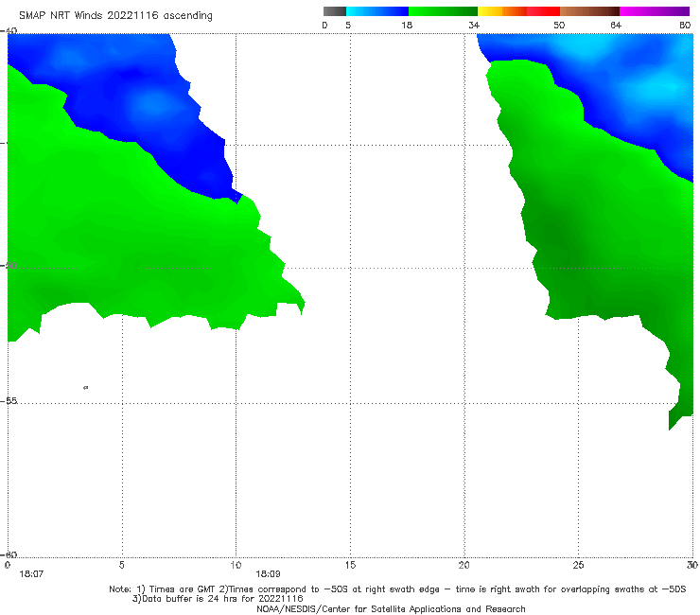Click the brown 50-64 segment of color bar
The width and height of the screenshot is (700, 615).
pyautogui.click(x=589, y=11)
